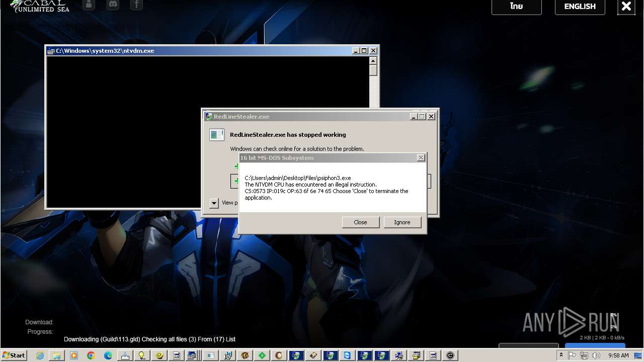Click the C:\Windows\system32\ntvdm.exe title bar
Screen dimensions: 644x362
(x=199, y=51)
